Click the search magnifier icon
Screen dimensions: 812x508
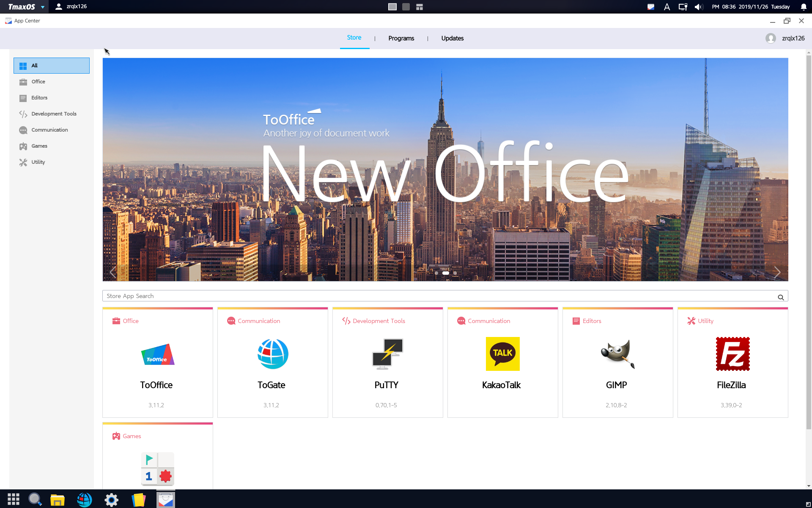[x=781, y=297]
